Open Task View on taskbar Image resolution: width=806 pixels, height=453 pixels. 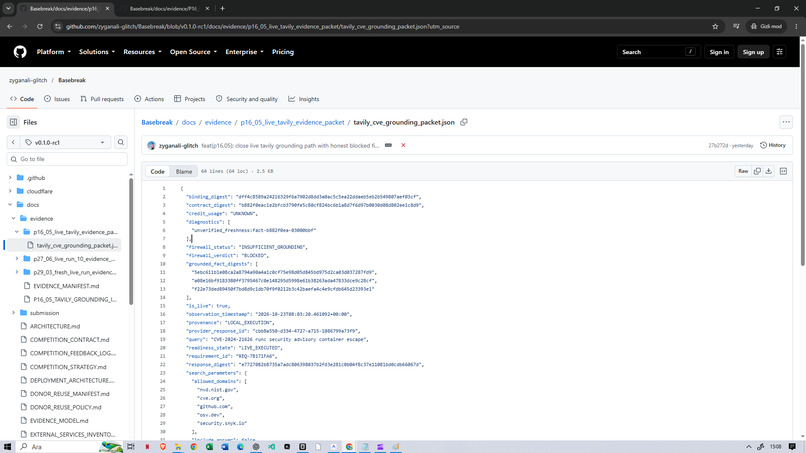[131, 447]
